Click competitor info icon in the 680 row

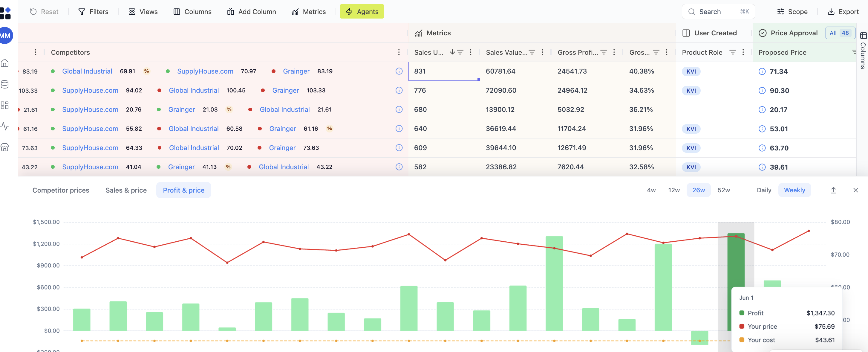(399, 109)
